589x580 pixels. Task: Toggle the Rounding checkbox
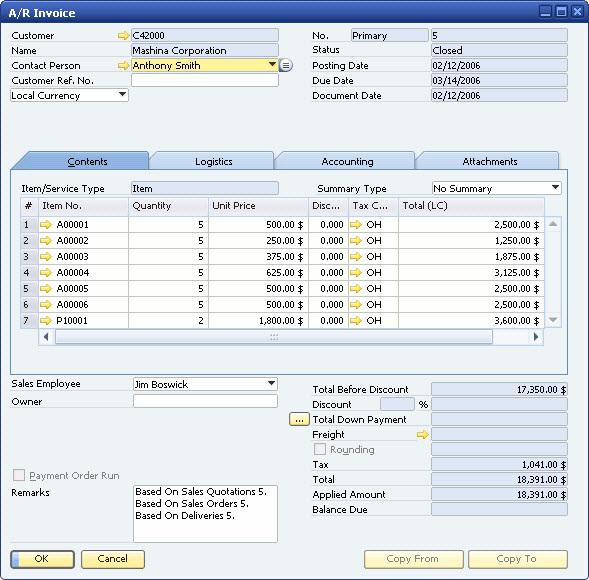[320, 449]
